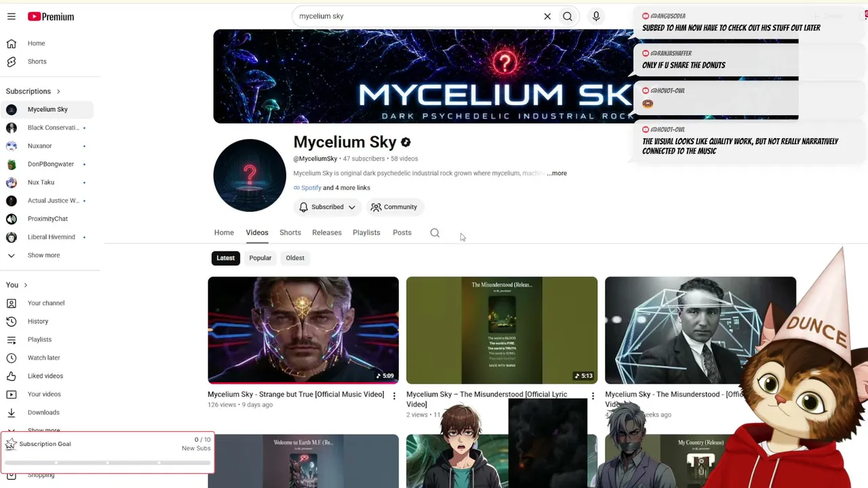Open the Welcome to Earth M.F. thumbnail
The height and width of the screenshot is (488, 868).
pos(303,461)
